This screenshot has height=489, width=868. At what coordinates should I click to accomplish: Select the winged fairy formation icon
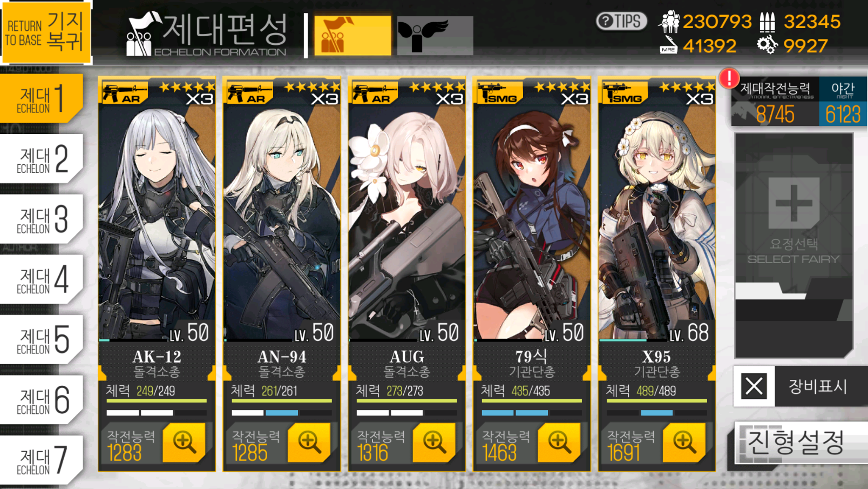(435, 36)
